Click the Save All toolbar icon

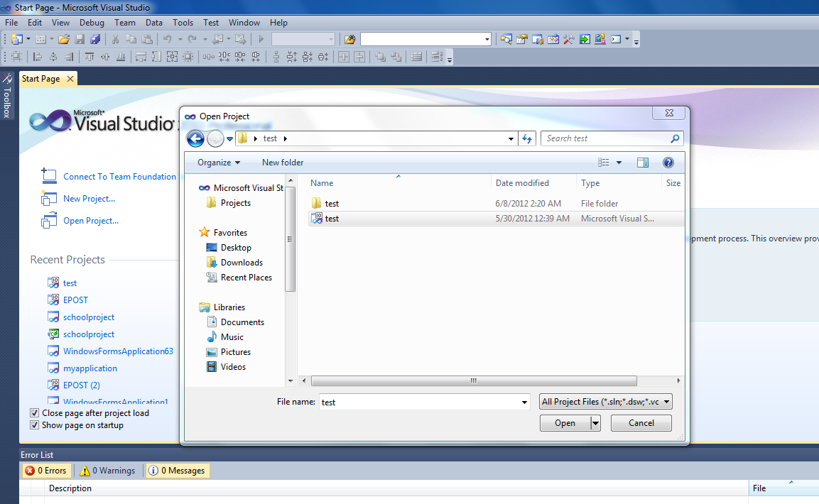coord(95,39)
